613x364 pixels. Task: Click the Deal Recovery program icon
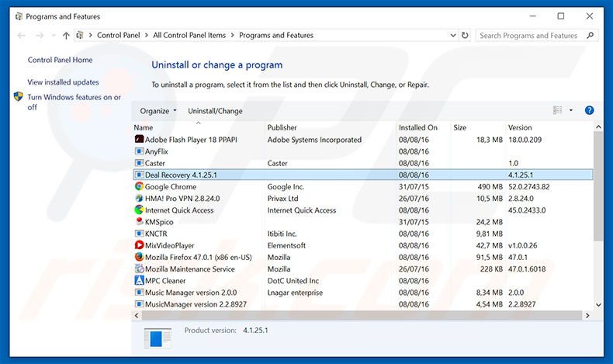click(x=139, y=175)
